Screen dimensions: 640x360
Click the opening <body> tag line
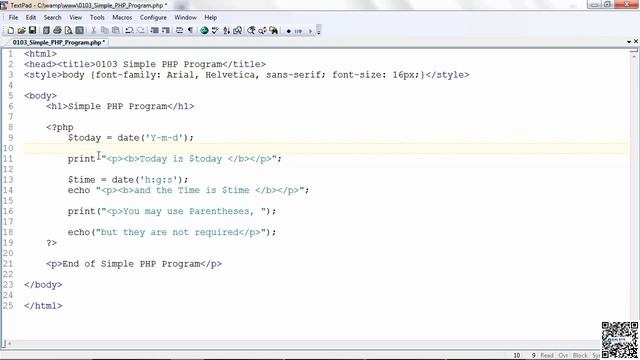(x=40, y=96)
